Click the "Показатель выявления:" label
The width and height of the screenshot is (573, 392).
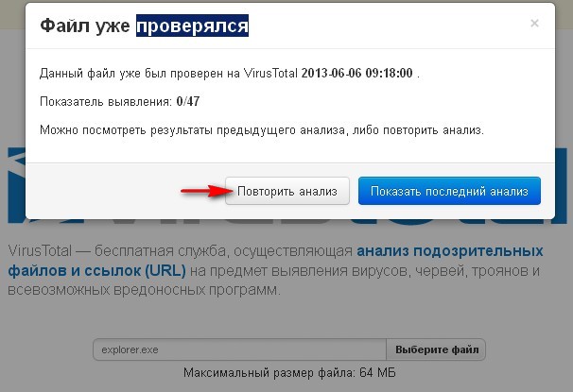(106, 101)
